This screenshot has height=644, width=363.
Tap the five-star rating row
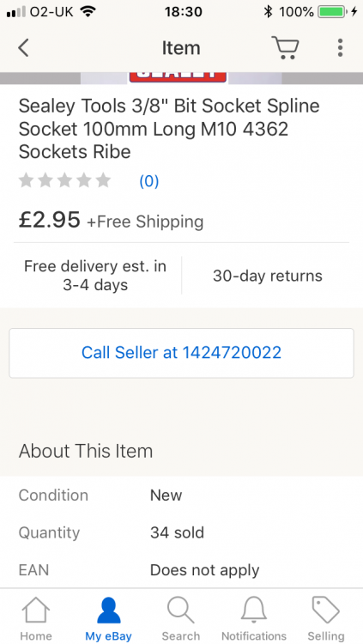[x=65, y=180]
